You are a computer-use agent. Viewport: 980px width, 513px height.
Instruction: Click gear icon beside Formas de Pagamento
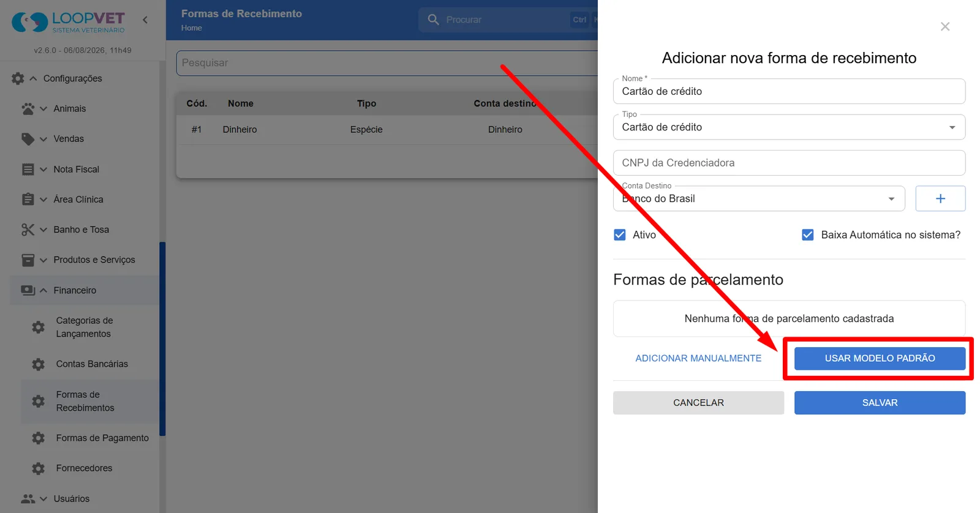39,438
